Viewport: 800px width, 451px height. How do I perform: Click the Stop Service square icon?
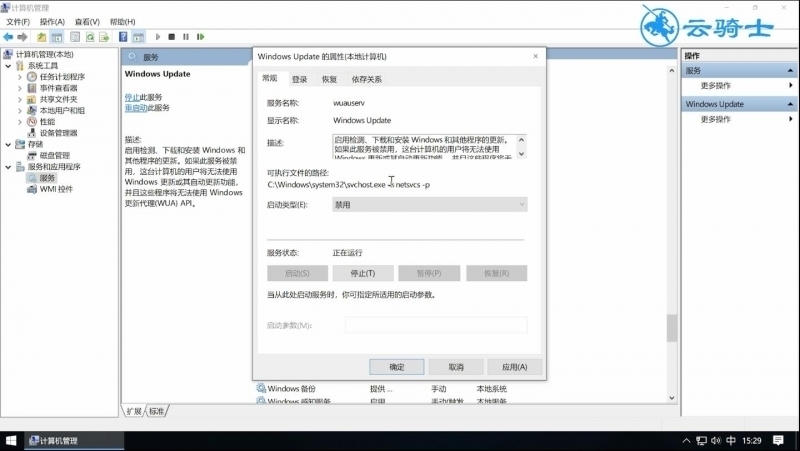(171, 37)
